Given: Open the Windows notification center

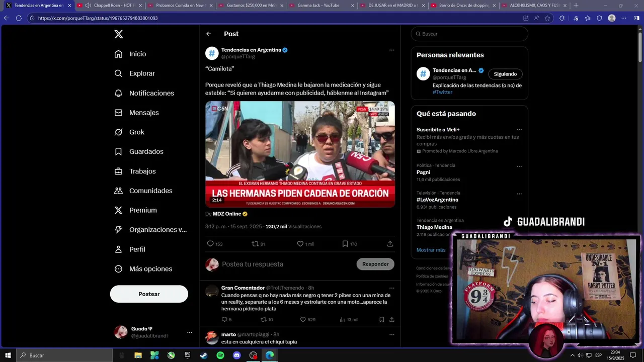Looking at the screenshot, I should tap(633, 355).
